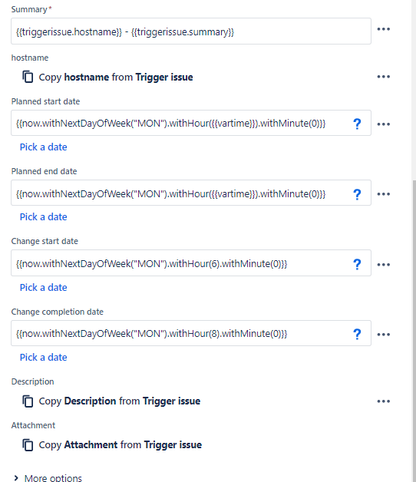Click the vertical scrollbar on right edge
Image resolution: width=416 pixels, height=482 pixels.
click(414, 330)
